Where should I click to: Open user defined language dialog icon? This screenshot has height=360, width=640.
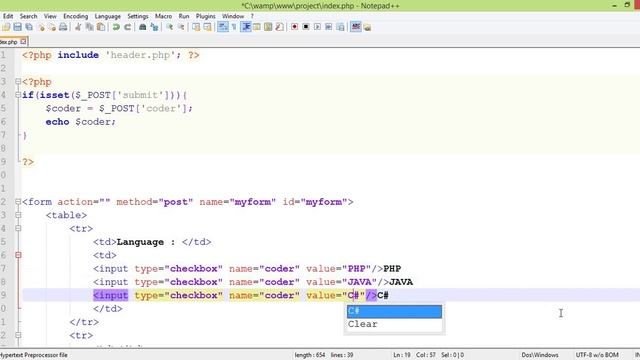coord(257,27)
